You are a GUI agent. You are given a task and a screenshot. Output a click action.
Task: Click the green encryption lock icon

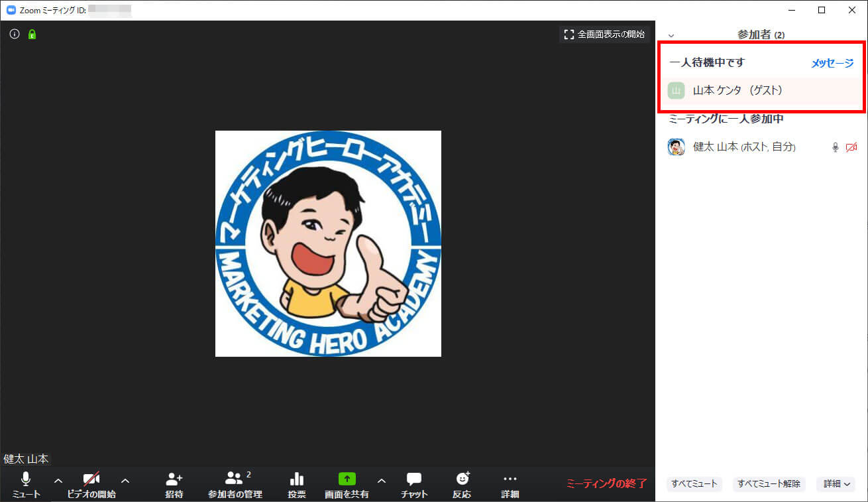click(32, 34)
